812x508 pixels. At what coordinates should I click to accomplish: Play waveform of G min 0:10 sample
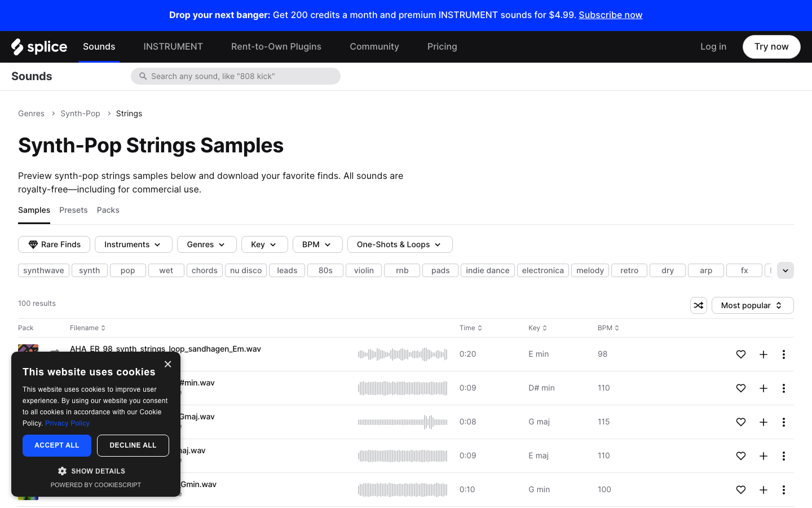[403, 490]
